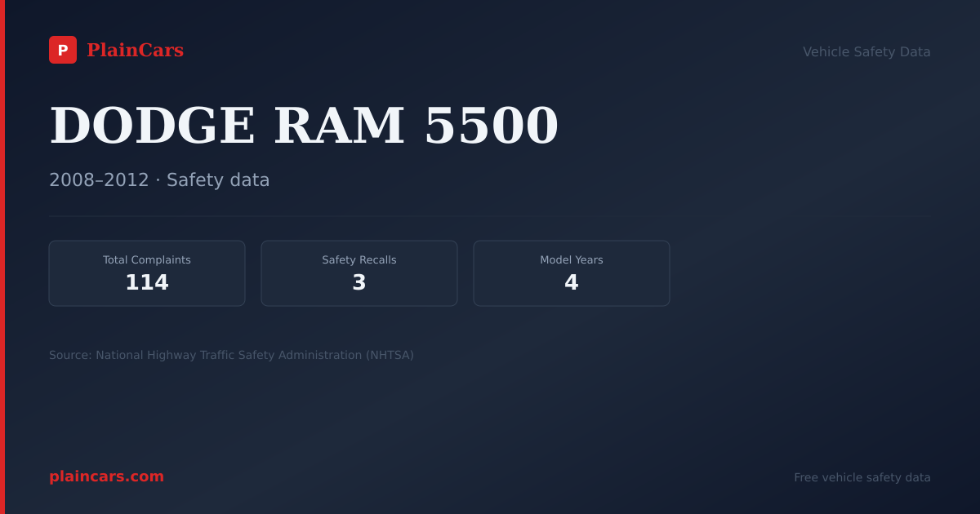Select the DODGE RAM 5500 heading
980x514 pixels.
point(304,126)
